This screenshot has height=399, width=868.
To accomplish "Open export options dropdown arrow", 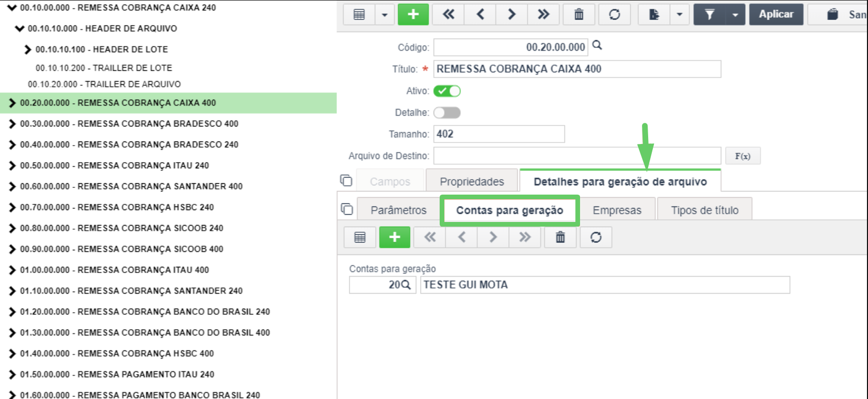I will pos(680,14).
